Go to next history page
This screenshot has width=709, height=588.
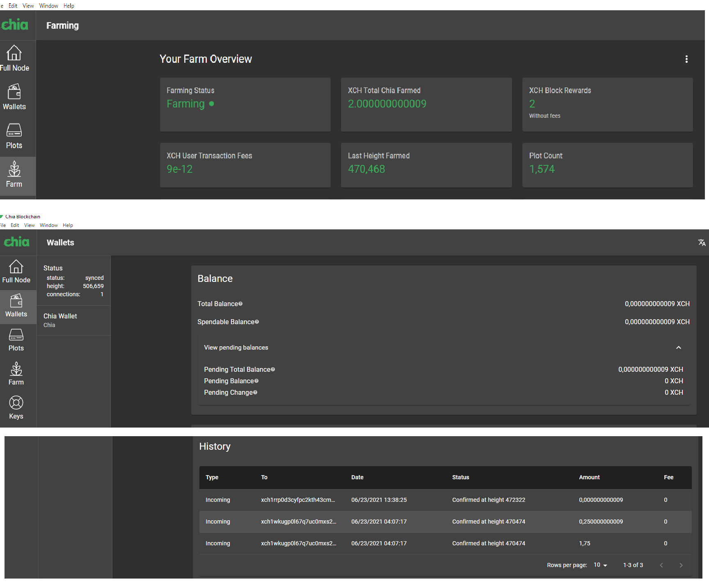coord(681,565)
